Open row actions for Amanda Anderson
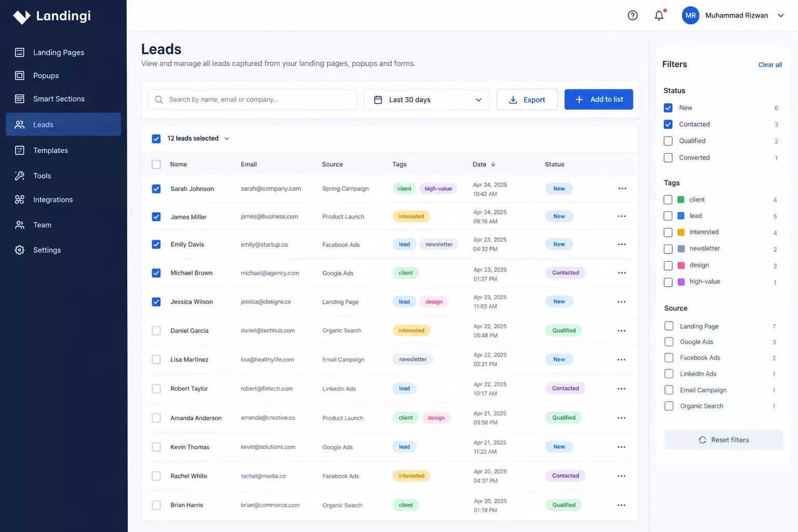Viewport: 798px width, 532px height. 622,418
